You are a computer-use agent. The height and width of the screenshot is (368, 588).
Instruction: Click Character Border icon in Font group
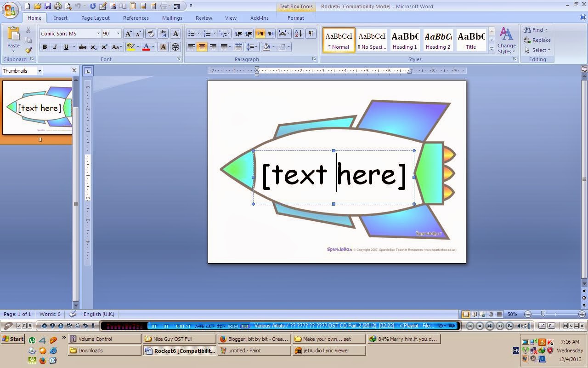[175, 34]
